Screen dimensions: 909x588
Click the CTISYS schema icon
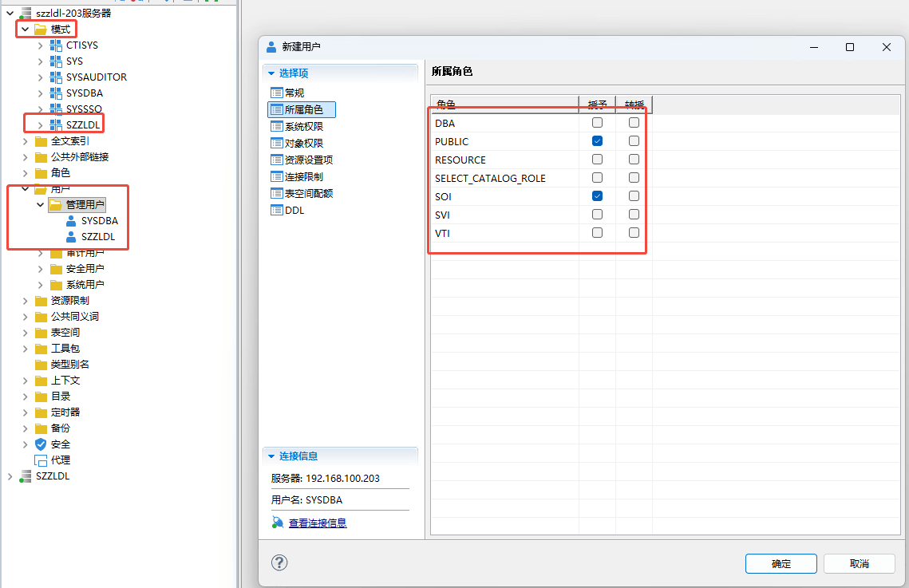pyautogui.click(x=56, y=45)
